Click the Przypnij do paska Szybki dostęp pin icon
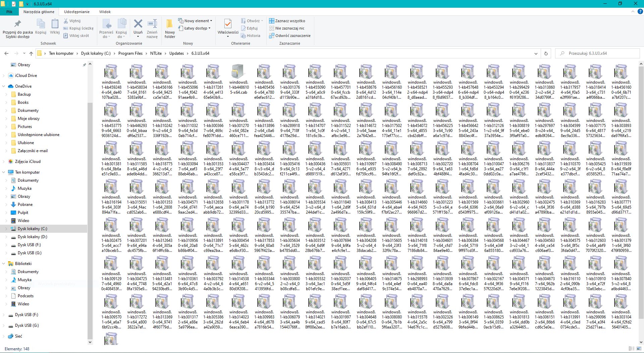Viewport: 644px width, 353px height. pyautogui.click(x=17, y=24)
